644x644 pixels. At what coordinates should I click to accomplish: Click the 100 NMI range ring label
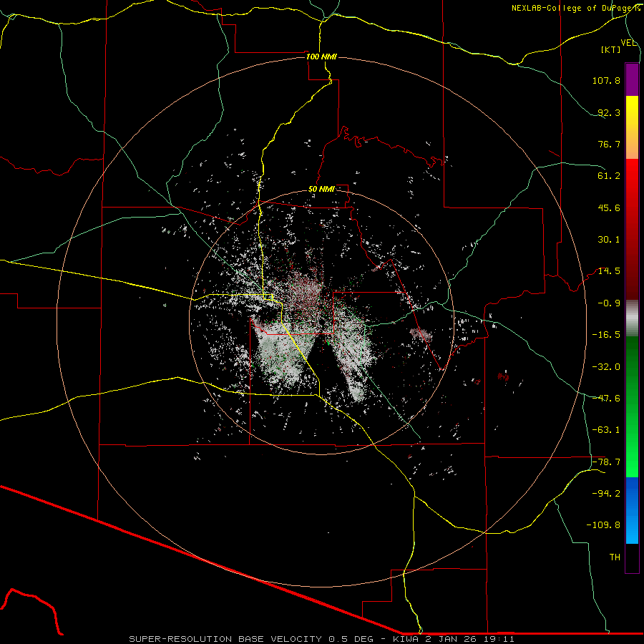pos(321,57)
